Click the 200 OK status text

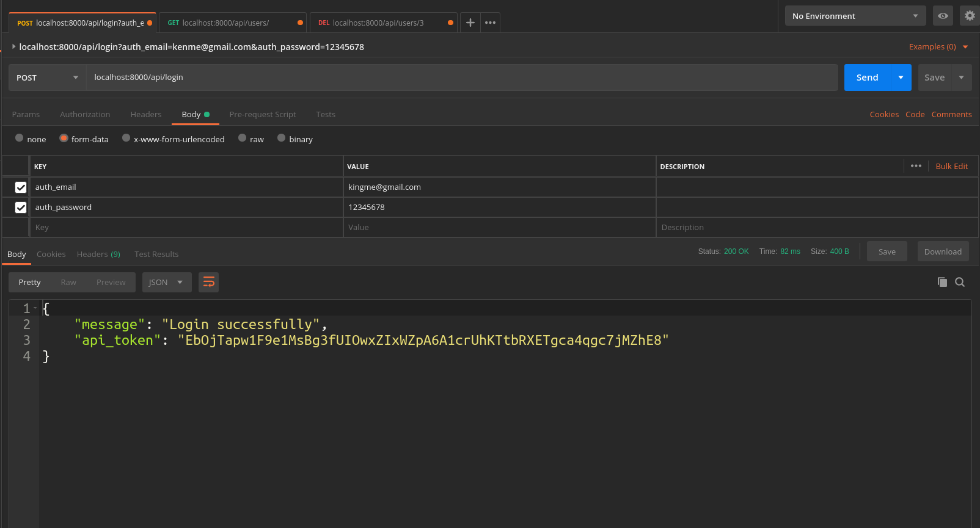point(736,251)
